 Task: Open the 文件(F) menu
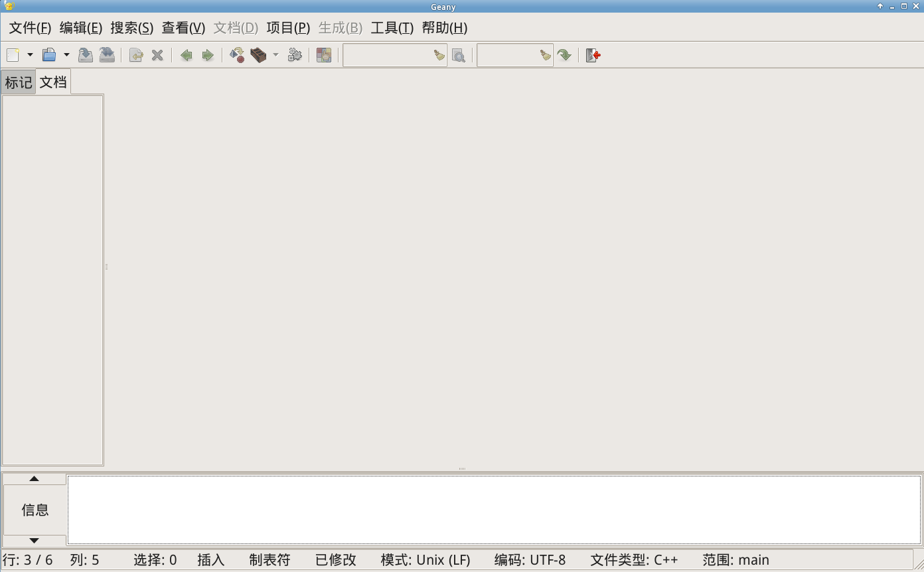(x=30, y=28)
